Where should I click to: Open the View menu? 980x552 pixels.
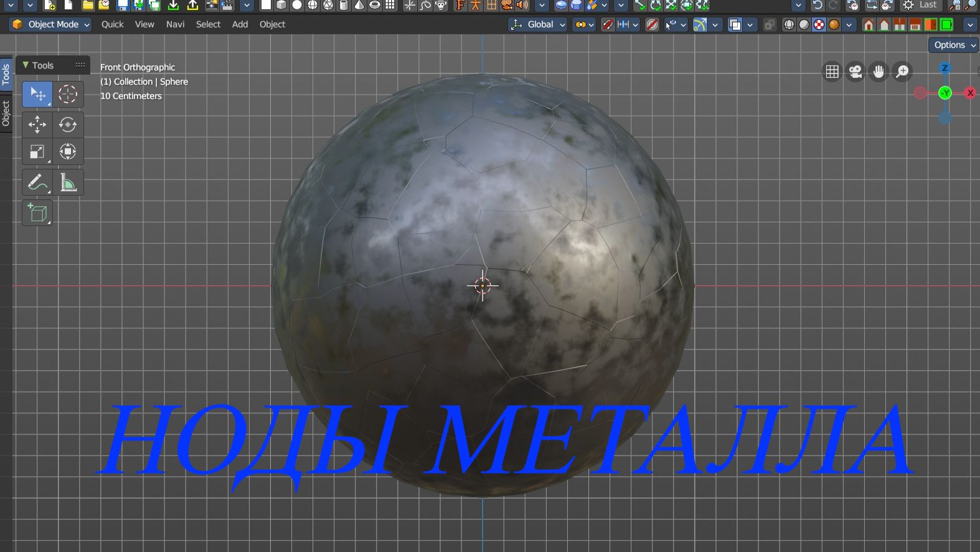144,24
